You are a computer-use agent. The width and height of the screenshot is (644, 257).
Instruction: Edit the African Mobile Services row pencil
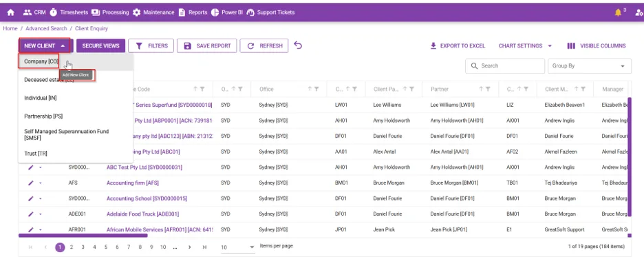click(x=31, y=229)
